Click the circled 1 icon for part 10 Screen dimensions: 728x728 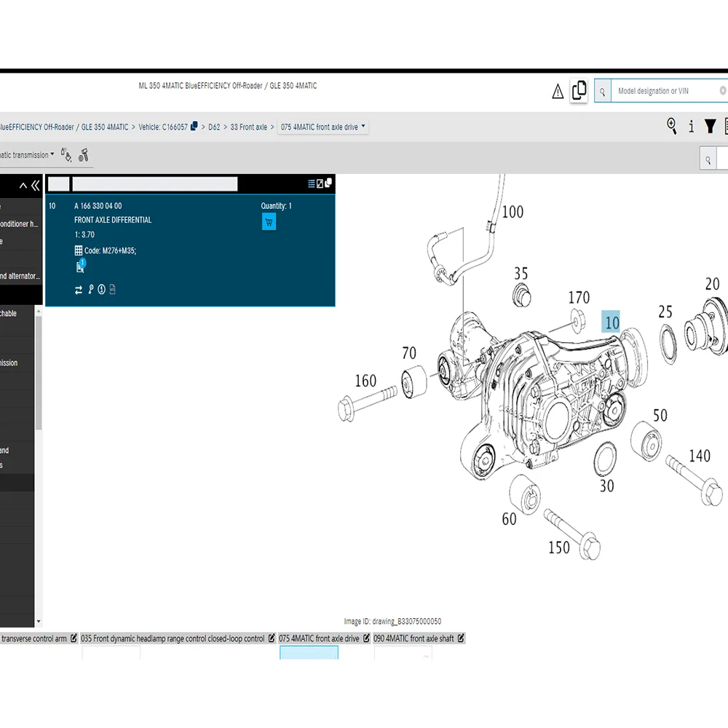[102, 289]
